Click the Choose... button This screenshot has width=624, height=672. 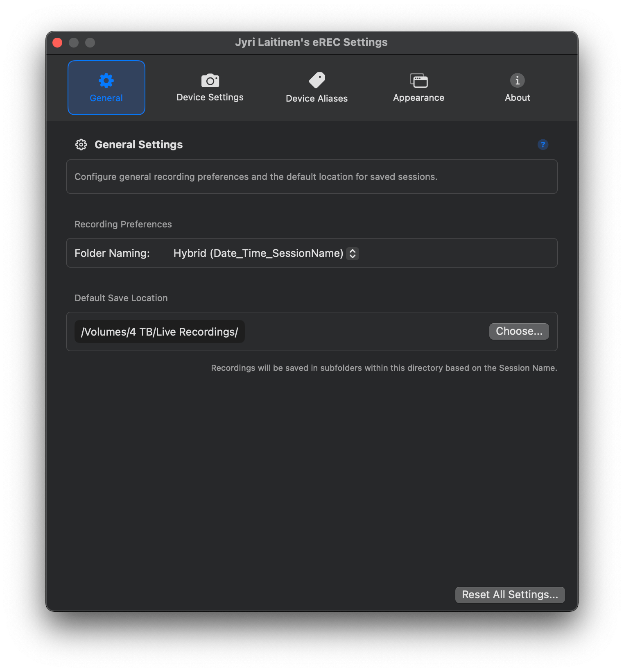(519, 331)
